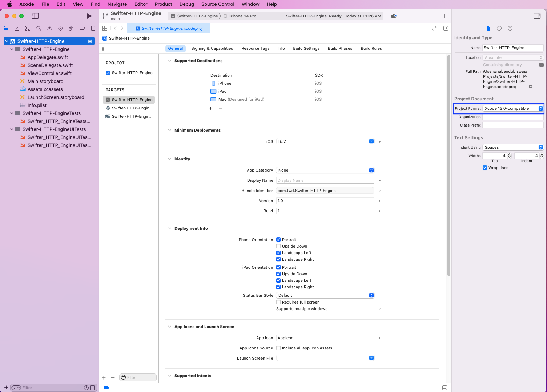The image size is (547, 392).
Task: Disable iPad Upside Down orientation
Action: tap(278, 274)
